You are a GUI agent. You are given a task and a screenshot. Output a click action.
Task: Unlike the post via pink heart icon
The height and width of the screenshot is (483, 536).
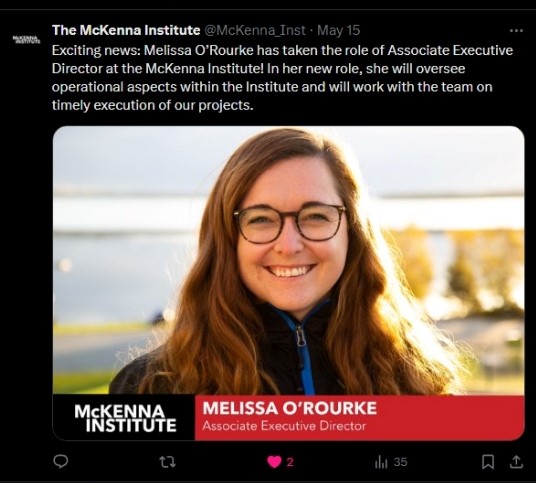274,462
